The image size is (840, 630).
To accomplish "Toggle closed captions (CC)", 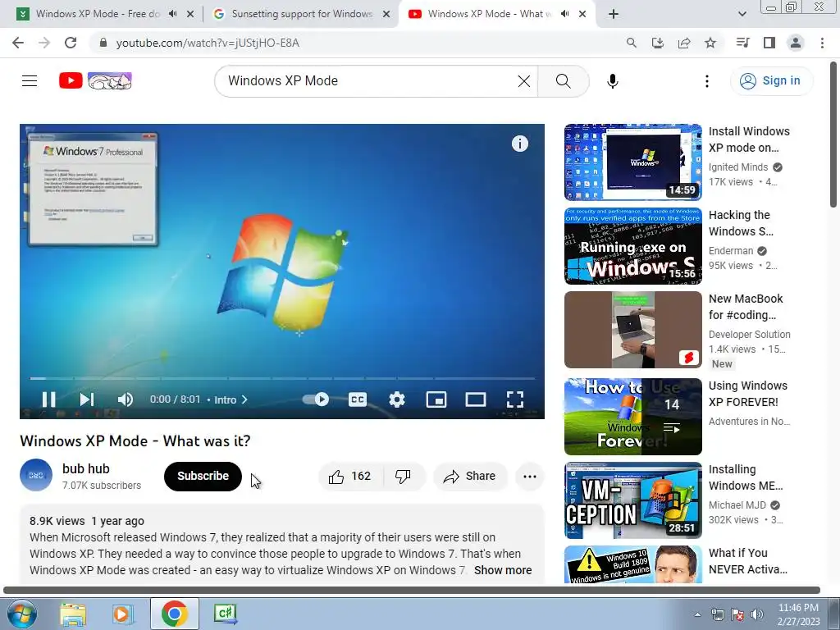I will tap(358, 399).
